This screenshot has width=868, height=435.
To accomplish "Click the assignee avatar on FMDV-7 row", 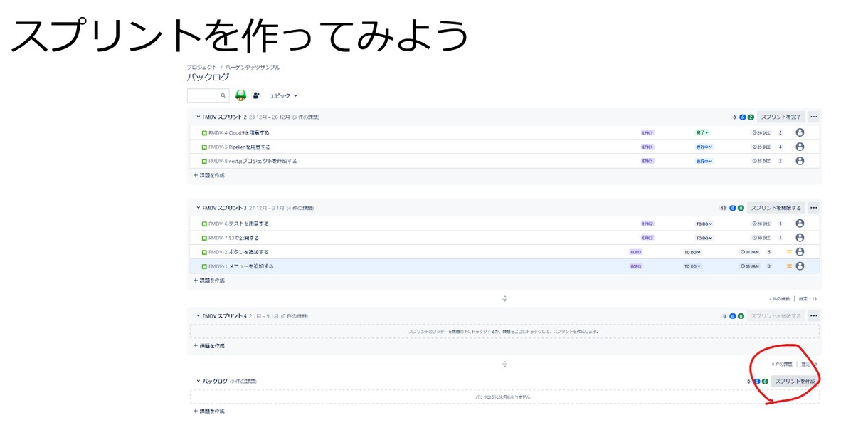I will tap(800, 238).
